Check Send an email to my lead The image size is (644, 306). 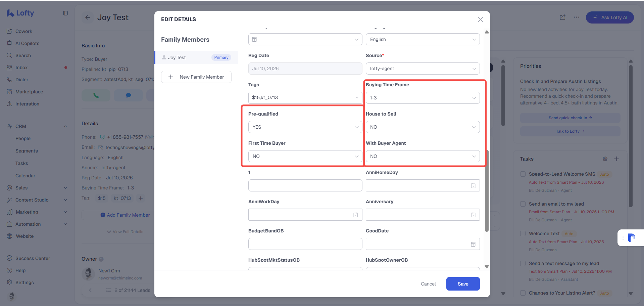(523, 204)
